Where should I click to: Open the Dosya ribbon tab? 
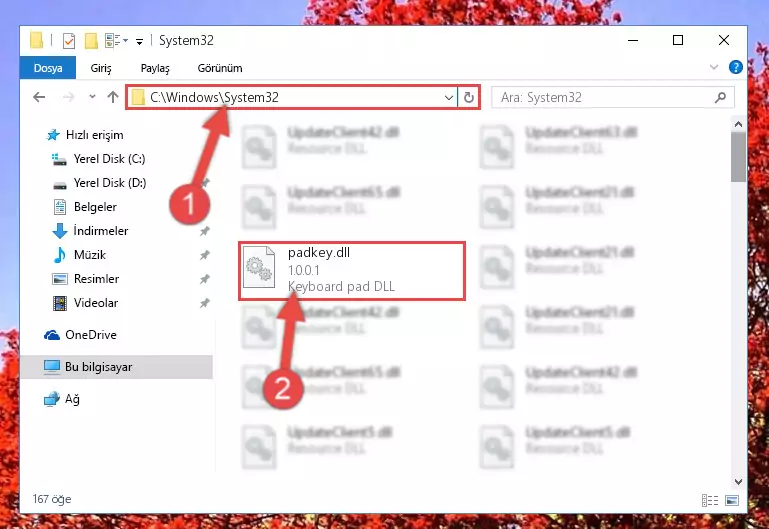(48, 68)
